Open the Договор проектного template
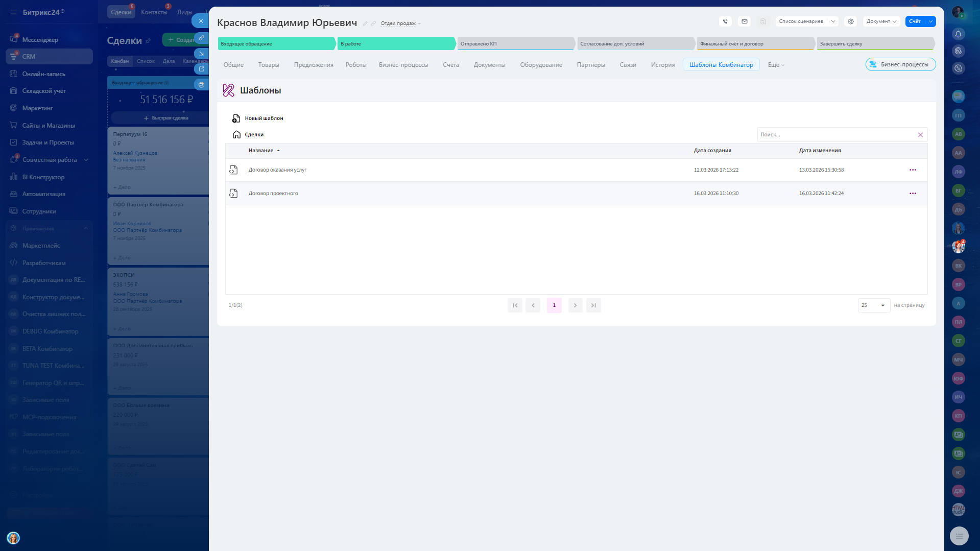The image size is (980, 551). click(273, 194)
